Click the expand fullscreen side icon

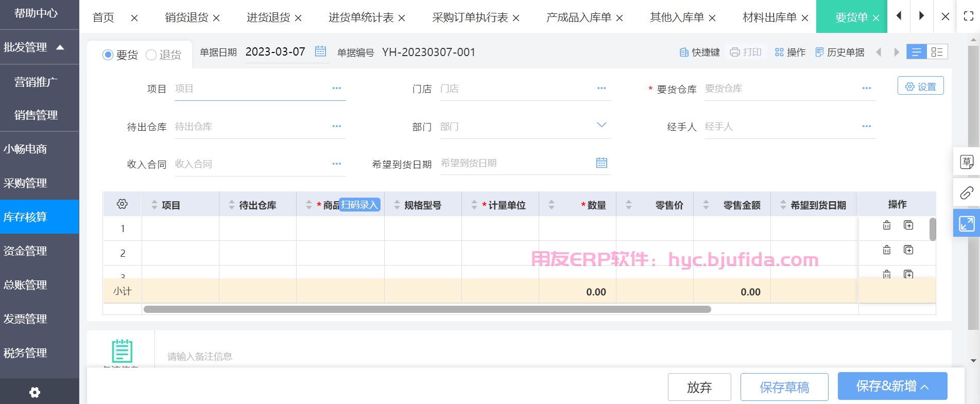tap(967, 223)
